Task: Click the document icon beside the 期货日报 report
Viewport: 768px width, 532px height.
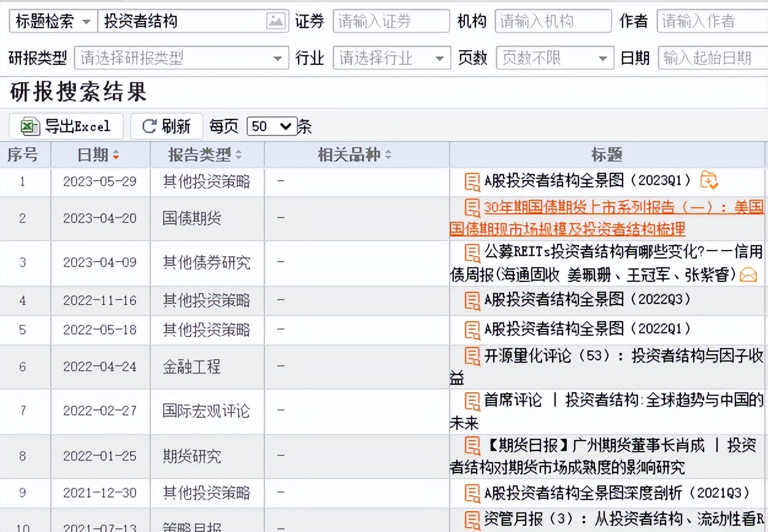Action: (470, 447)
